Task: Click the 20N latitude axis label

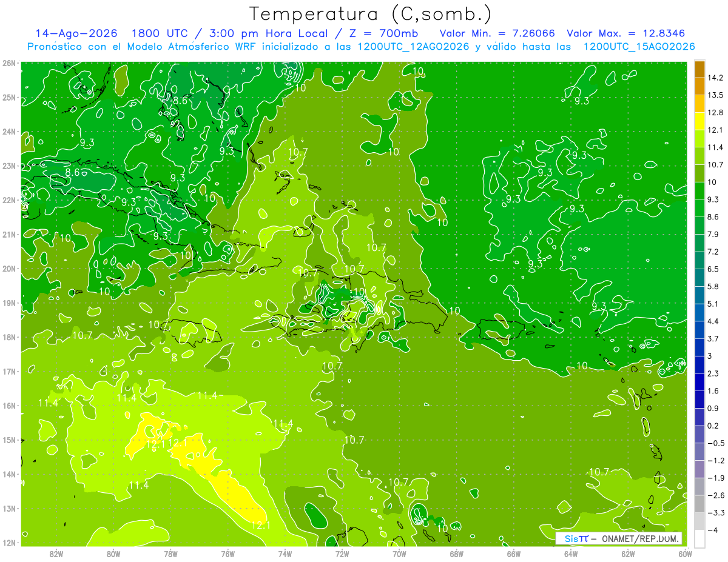Action: point(9,269)
